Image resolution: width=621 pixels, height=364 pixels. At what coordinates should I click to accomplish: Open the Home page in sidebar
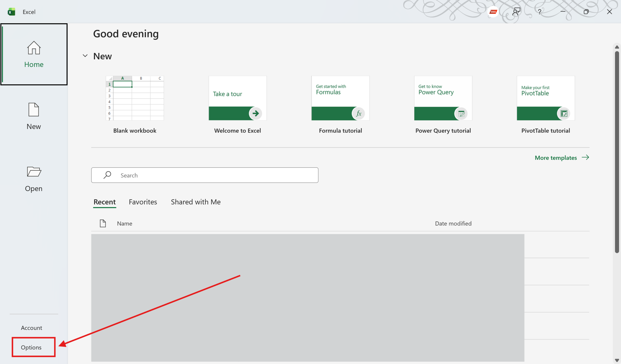tap(34, 54)
